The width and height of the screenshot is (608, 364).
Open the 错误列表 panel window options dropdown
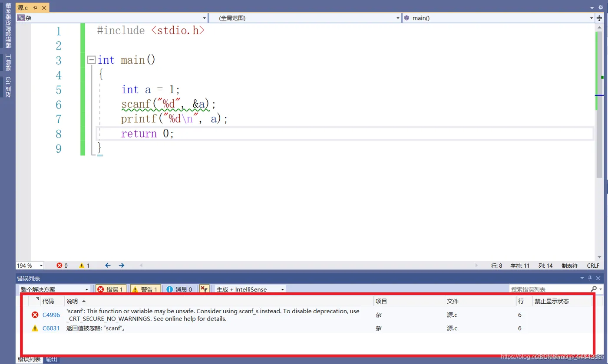click(x=582, y=278)
